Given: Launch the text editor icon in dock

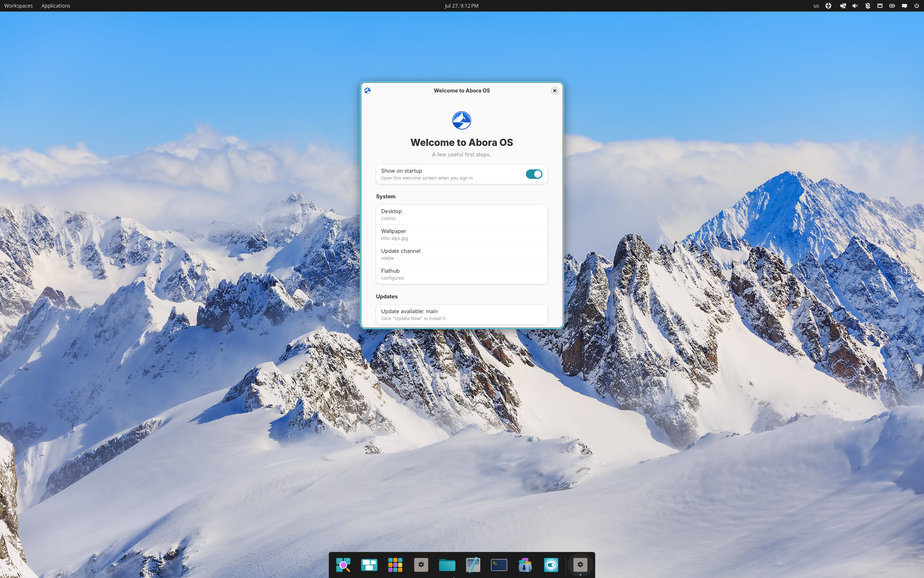Looking at the screenshot, I should point(473,565).
